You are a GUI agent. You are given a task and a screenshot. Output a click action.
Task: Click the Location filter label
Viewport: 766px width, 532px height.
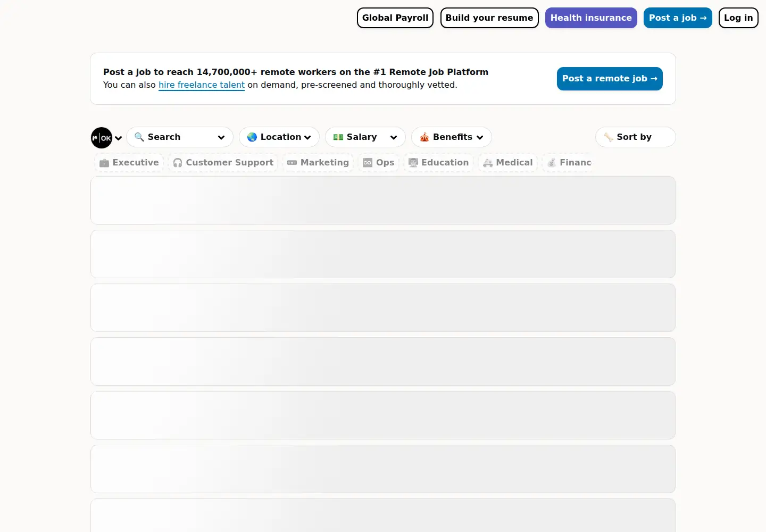click(x=281, y=137)
